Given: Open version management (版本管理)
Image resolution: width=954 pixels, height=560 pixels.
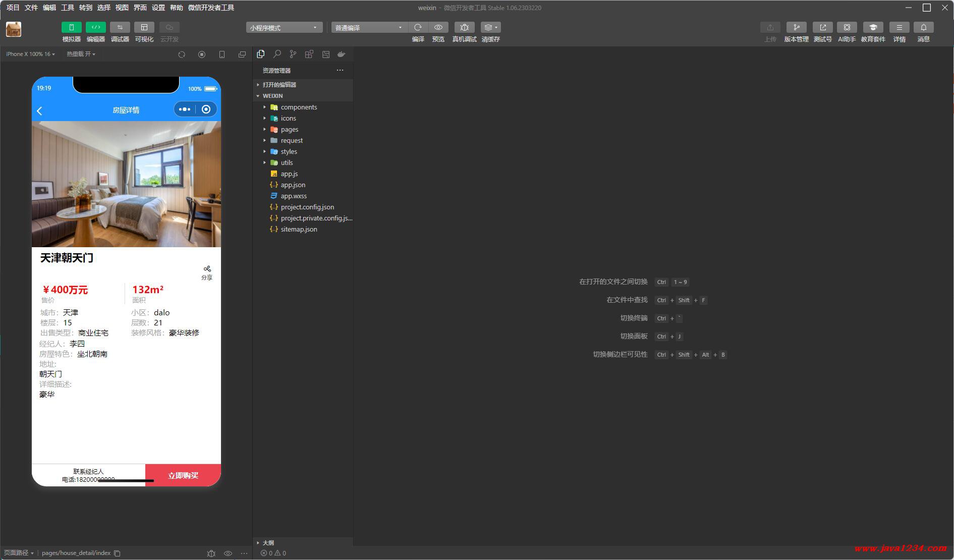Looking at the screenshot, I should click(x=796, y=28).
